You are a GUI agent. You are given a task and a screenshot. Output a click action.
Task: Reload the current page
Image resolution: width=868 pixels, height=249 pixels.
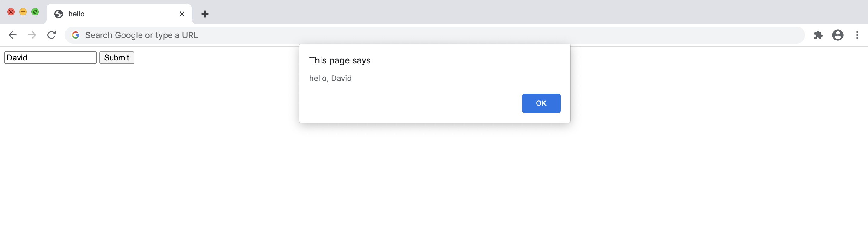pos(51,35)
